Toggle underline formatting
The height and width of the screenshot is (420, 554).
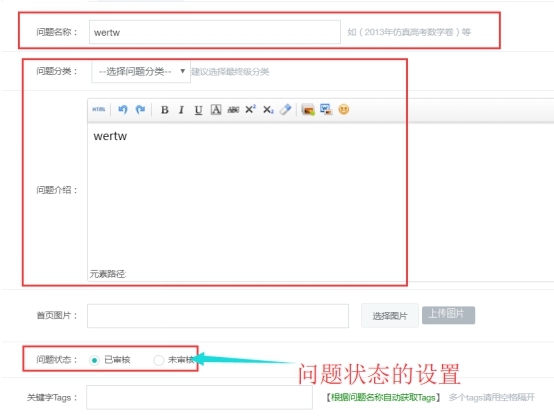(198, 110)
